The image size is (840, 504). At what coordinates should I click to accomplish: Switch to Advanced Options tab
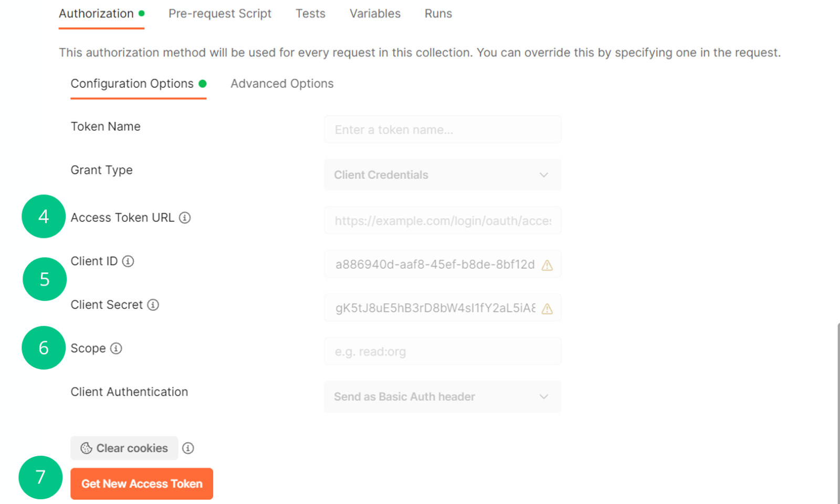pos(282,83)
